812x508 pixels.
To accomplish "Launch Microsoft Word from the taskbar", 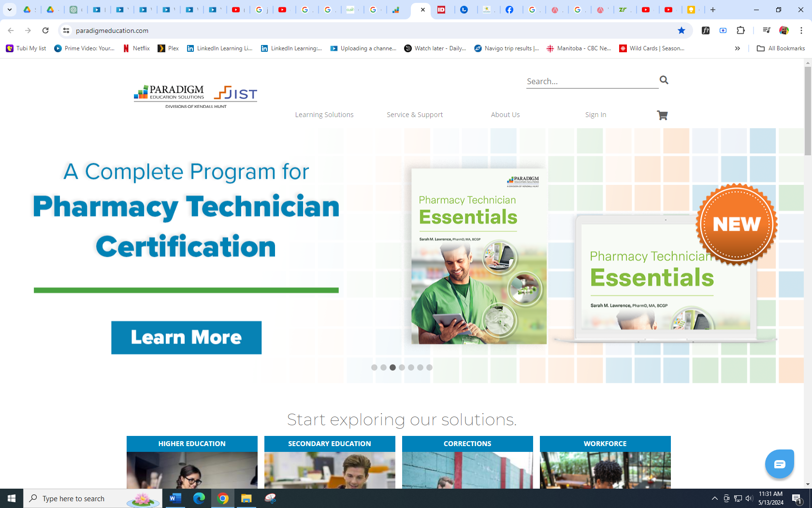I will click(x=175, y=498).
